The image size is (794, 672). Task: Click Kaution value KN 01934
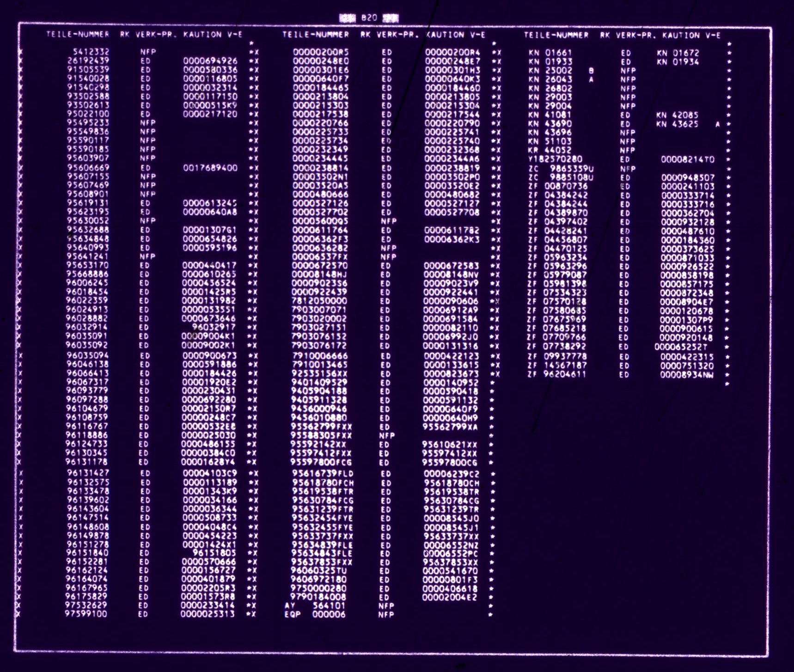point(678,62)
